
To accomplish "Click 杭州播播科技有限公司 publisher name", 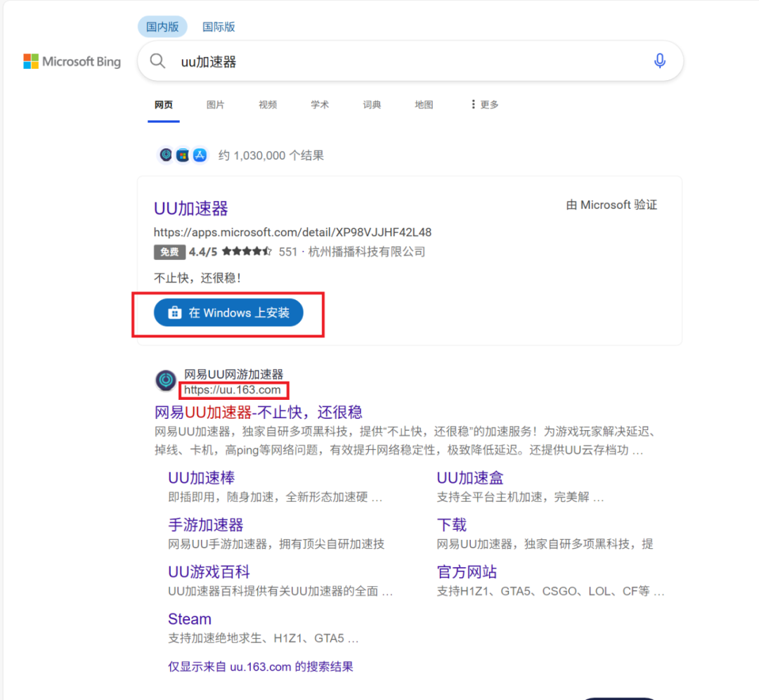I will tap(367, 252).
